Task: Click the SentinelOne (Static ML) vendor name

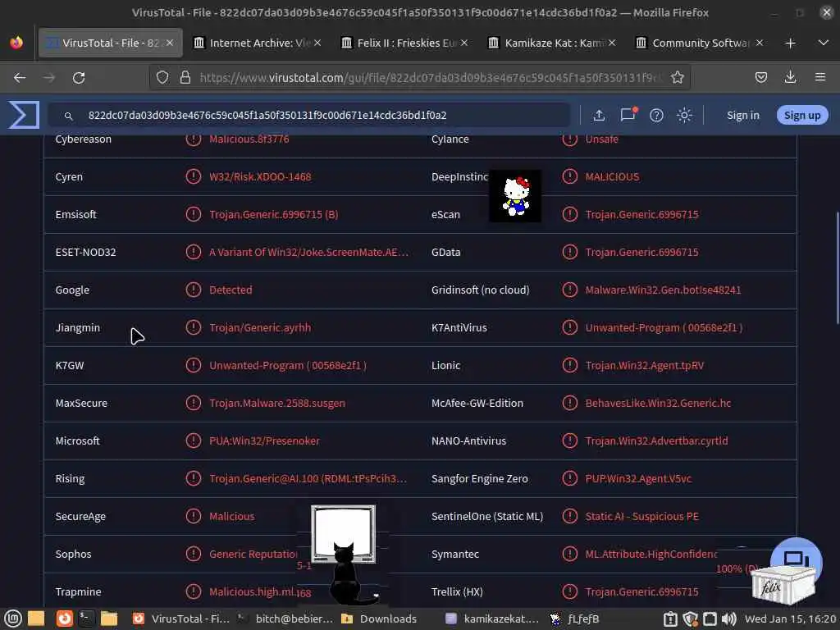Action: (487, 517)
